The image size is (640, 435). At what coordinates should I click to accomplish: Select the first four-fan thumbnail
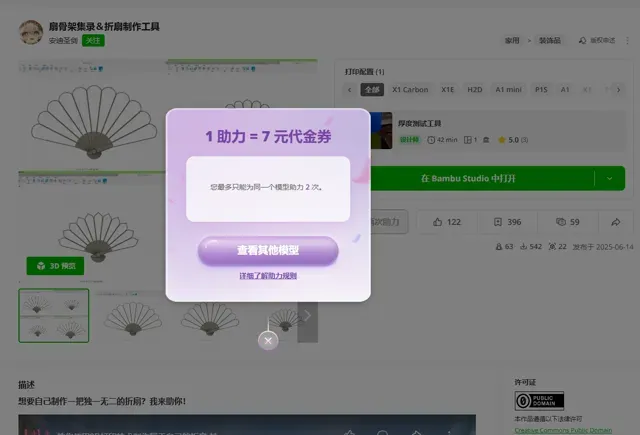tap(53, 315)
